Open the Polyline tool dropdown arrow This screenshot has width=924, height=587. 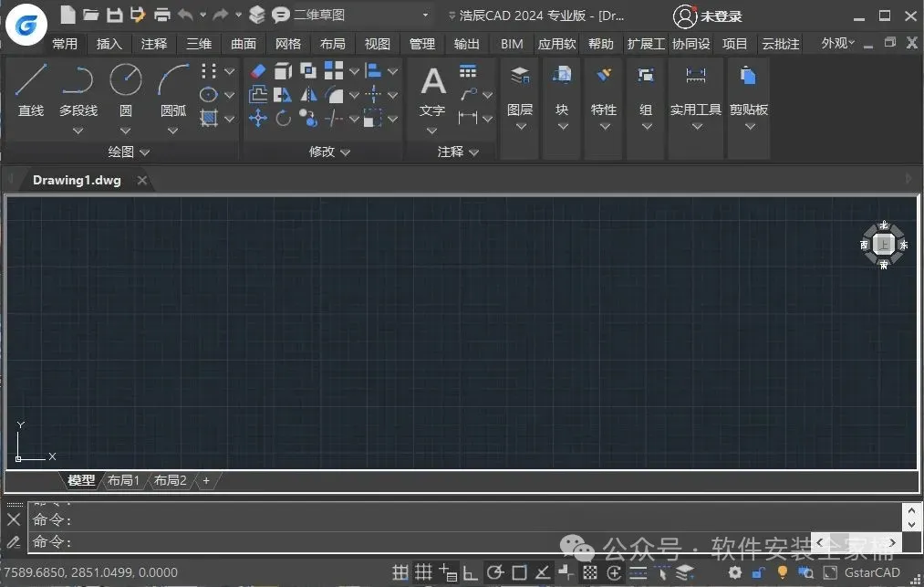click(x=78, y=131)
